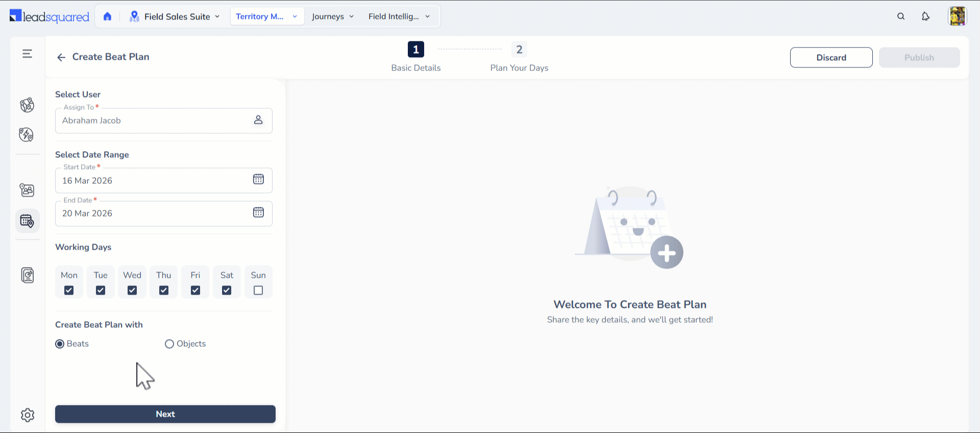980x433 pixels.
Task: Expand the Field Intellig... dropdown chevron
Action: click(427, 16)
